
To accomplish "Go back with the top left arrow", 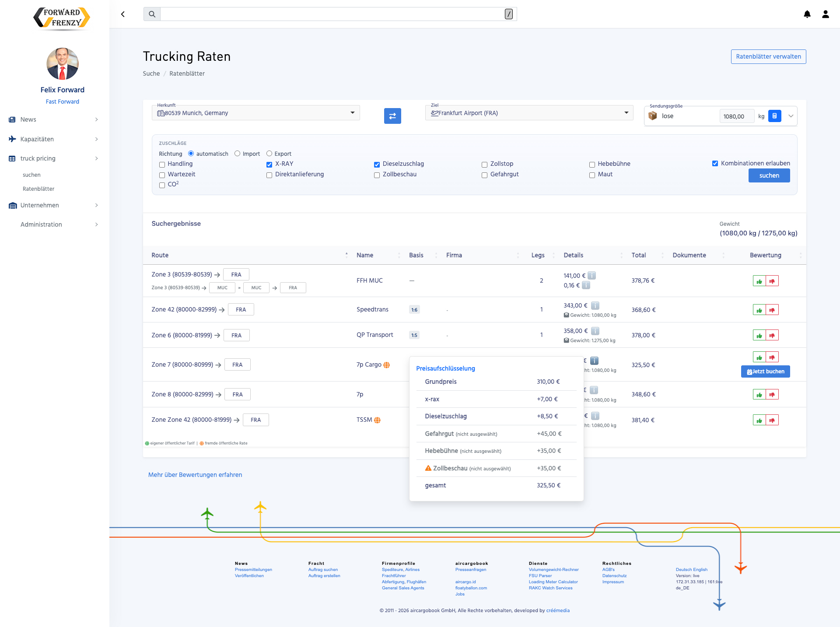I will click(123, 14).
